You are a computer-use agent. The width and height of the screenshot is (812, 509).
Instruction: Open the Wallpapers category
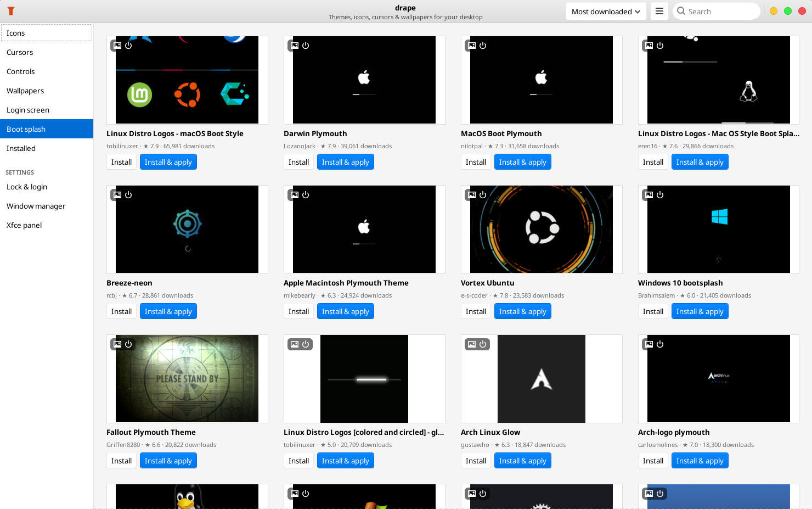click(x=47, y=91)
